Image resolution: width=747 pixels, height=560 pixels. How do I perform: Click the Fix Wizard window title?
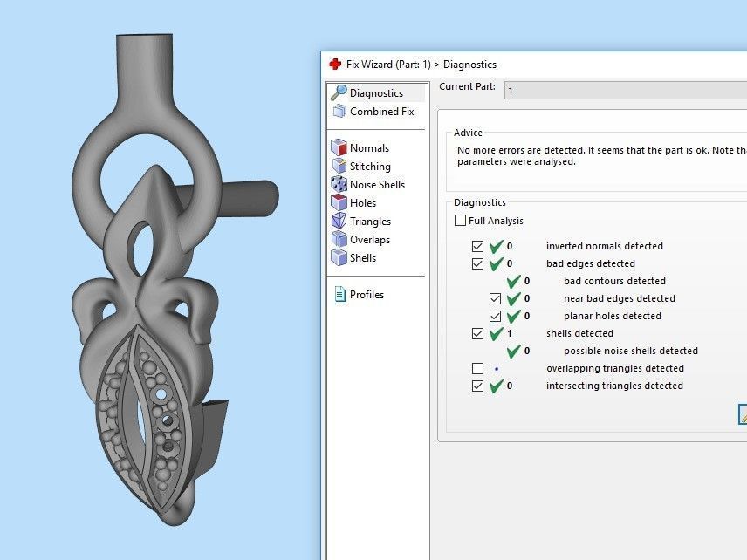pyautogui.click(x=421, y=65)
